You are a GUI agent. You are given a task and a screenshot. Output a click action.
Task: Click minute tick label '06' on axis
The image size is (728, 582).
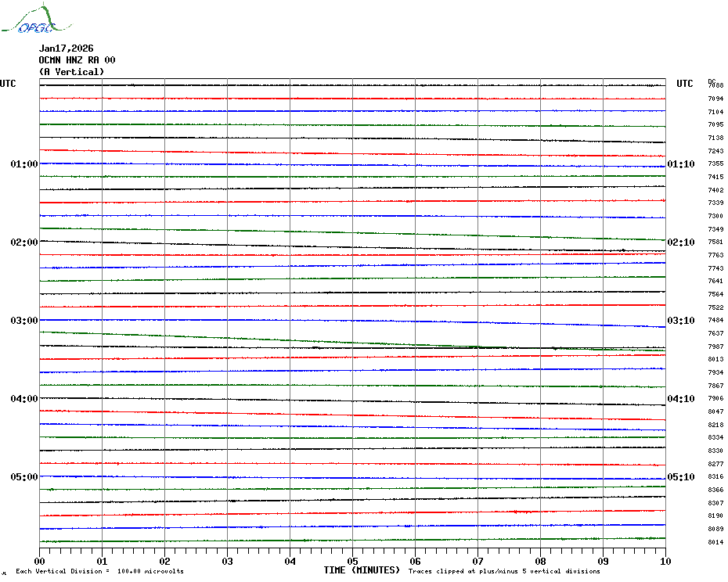click(x=415, y=561)
